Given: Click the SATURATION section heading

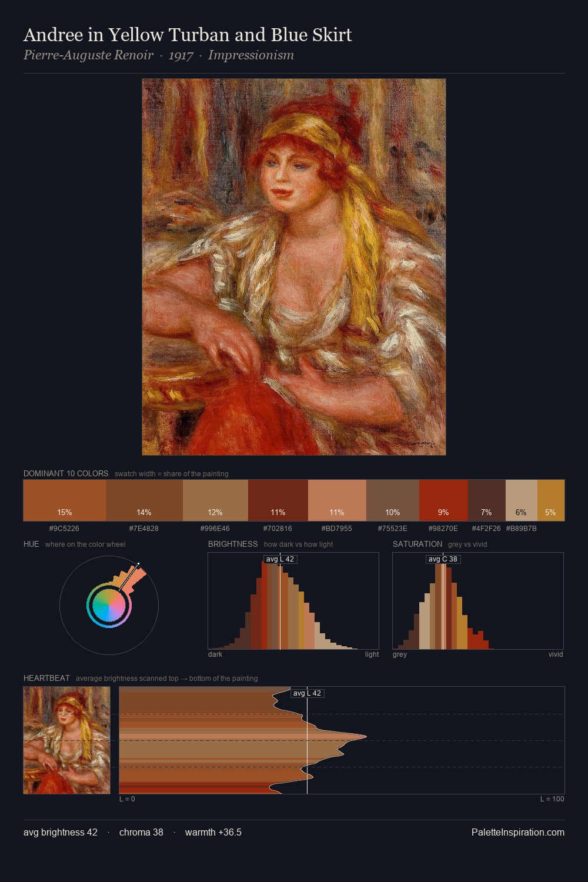Looking at the screenshot, I should (417, 544).
